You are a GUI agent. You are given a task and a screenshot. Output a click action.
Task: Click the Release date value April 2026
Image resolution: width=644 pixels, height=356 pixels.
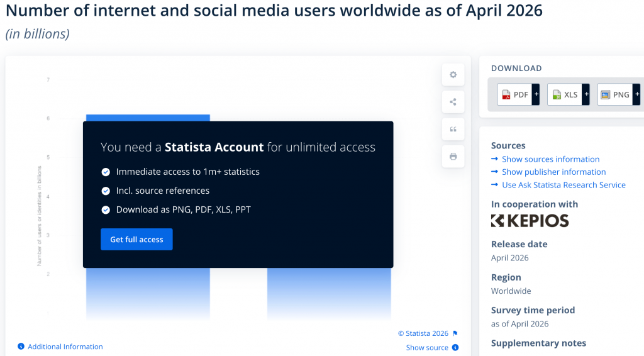tap(509, 258)
